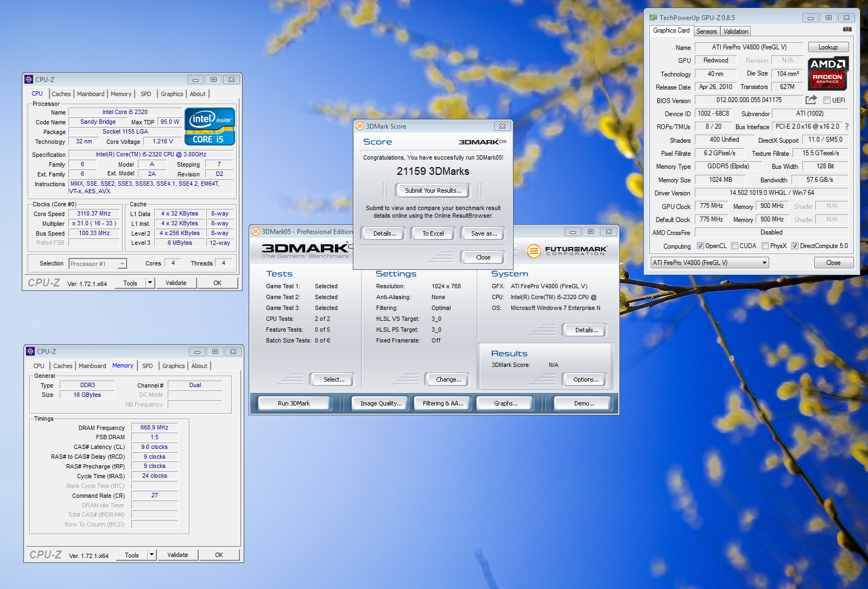The width and height of the screenshot is (868, 589).
Task: Click OK button in bottom CPU-Z
Action: 219,555
